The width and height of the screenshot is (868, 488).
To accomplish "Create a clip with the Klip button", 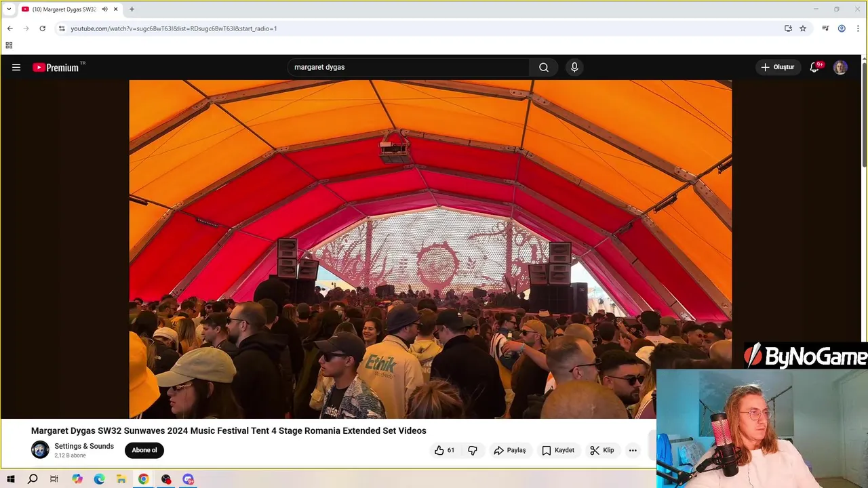I will [602, 450].
